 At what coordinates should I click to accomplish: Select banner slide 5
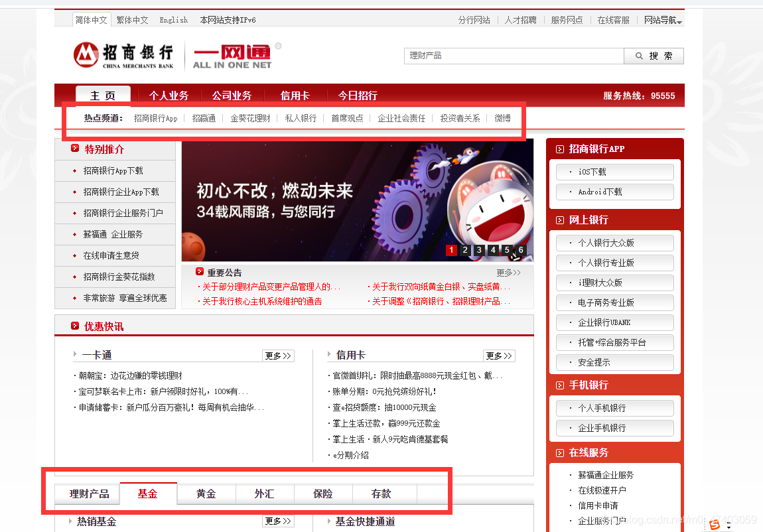pos(507,250)
